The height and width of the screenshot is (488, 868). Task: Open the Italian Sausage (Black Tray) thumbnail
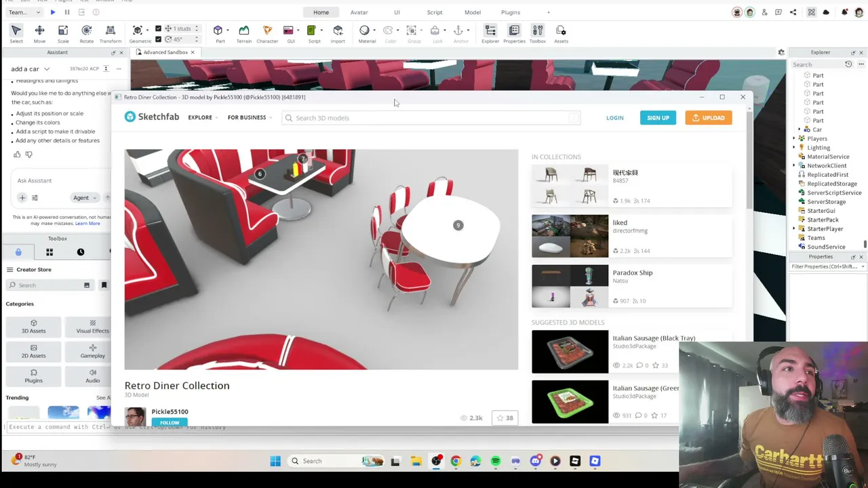(570, 352)
